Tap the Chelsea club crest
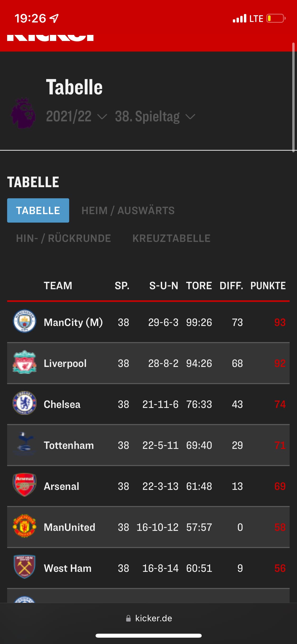Image resolution: width=297 pixels, height=644 pixels. point(24,403)
